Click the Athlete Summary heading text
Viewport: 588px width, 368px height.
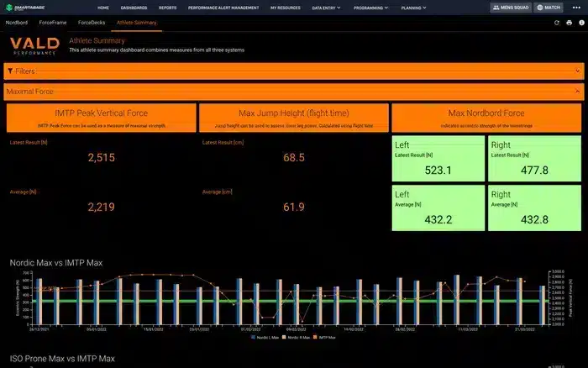coord(97,40)
